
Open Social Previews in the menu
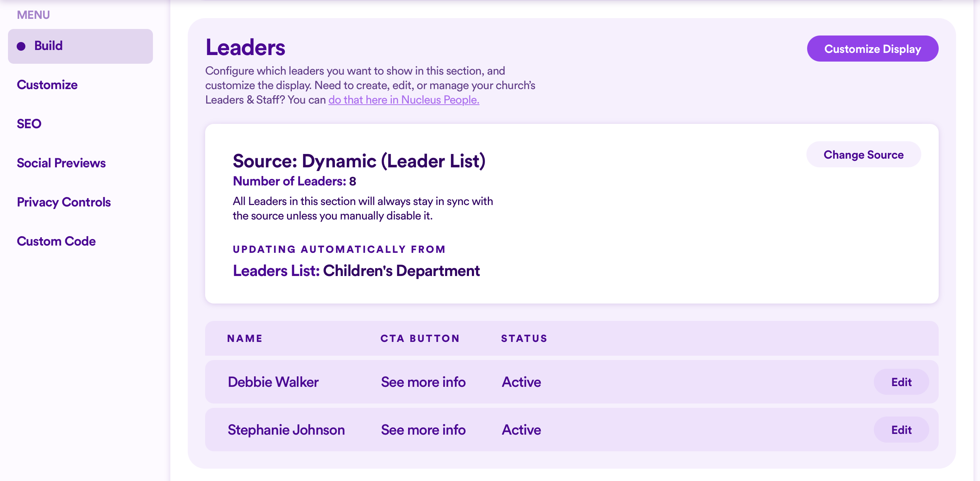click(x=61, y=163)
